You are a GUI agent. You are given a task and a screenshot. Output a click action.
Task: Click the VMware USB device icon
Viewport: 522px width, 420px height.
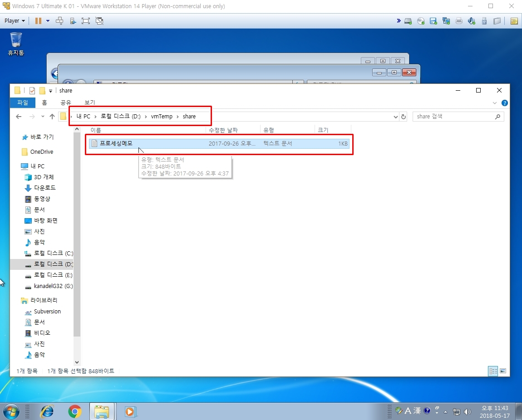click(x=484, y=21)
